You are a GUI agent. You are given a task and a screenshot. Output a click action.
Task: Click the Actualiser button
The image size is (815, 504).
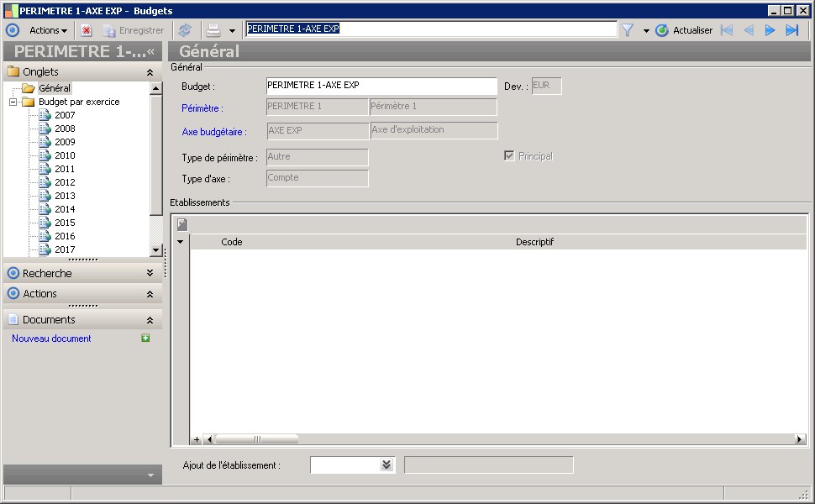point(683,30)
